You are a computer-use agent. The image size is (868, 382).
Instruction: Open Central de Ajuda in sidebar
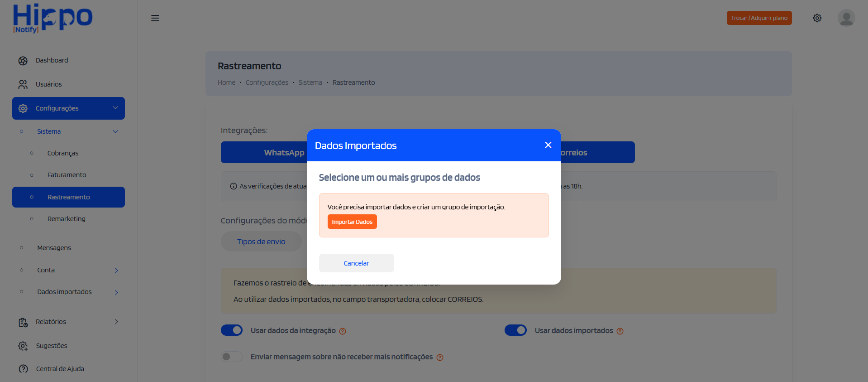point(60,369)
